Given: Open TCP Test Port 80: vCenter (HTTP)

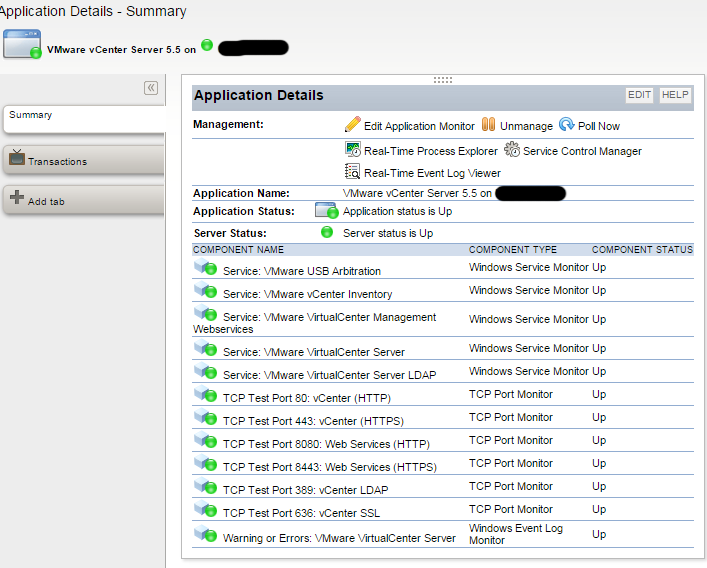Looking at the screenshot, I should point(307,398).
